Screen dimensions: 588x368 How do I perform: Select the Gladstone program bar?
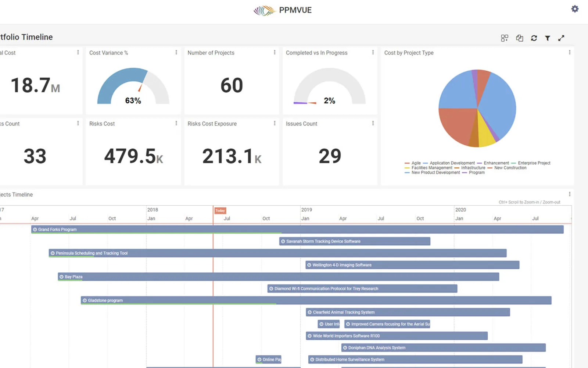(316, 300)
